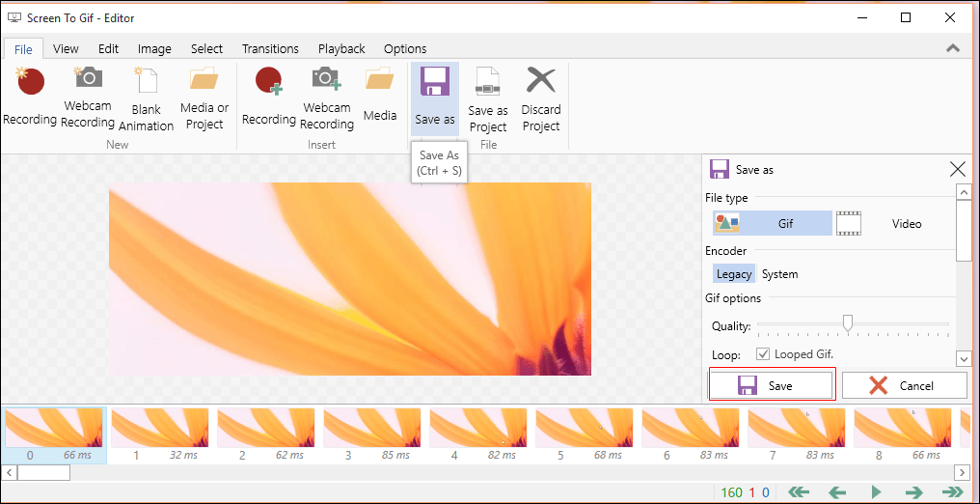Select frame 0 thumbnail
The image size is (980, 504).
54,434
